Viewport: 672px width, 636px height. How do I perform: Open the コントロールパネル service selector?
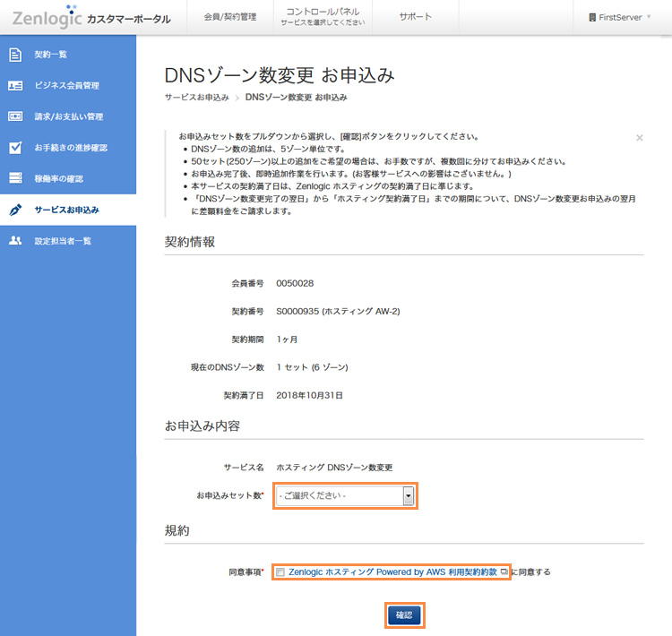pyautogui.click(x=322, y=17)
